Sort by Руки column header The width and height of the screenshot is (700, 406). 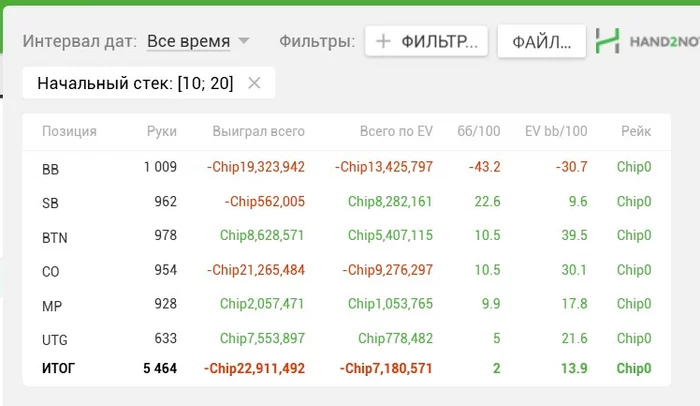[x=161, y=131]
